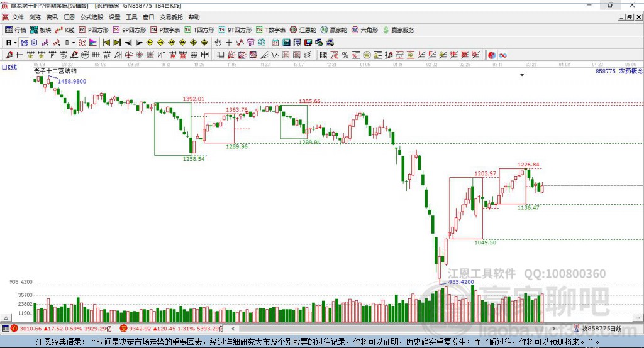This screenshot has height=348, width=644.
Task: Click the 935.4200 low price label
Action: point(461,282)
